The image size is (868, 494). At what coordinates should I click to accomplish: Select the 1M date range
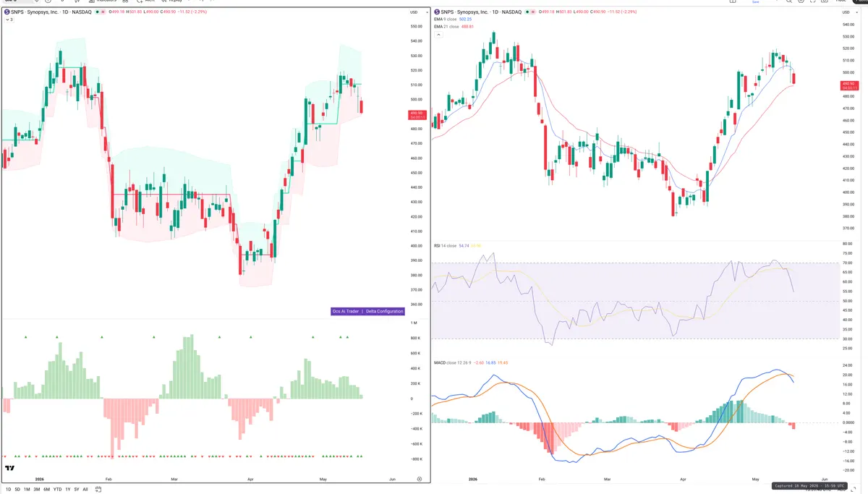pyautogui.click(x=27, y=489)
